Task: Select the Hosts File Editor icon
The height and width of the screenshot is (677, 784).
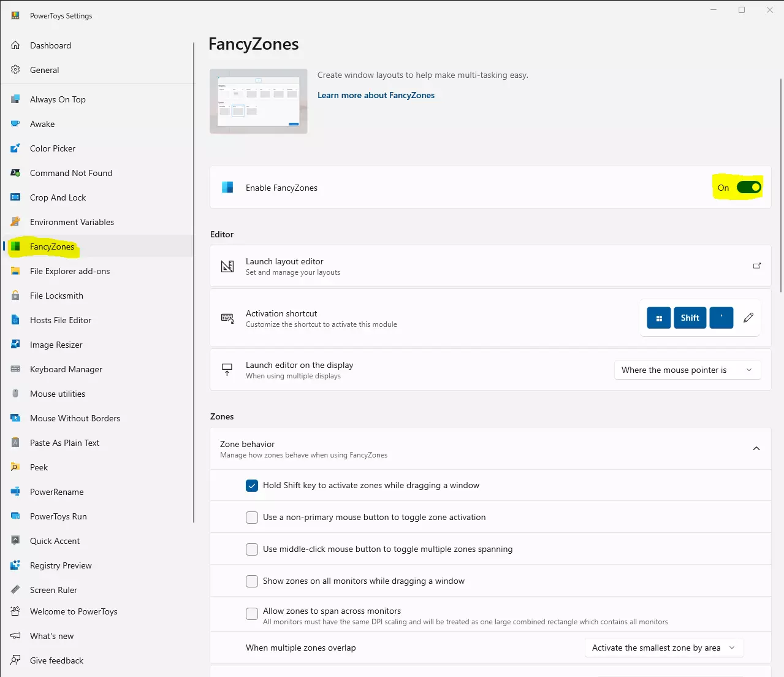Action: tap(15, 320)
